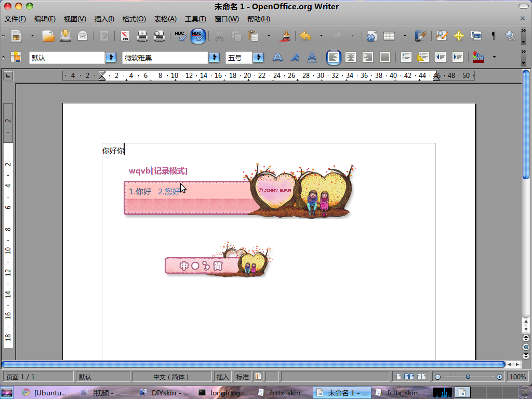This screenshot has height=399, width=532.
Task: Click 标准 selection mode in status bar
Action: click(242, 377)
